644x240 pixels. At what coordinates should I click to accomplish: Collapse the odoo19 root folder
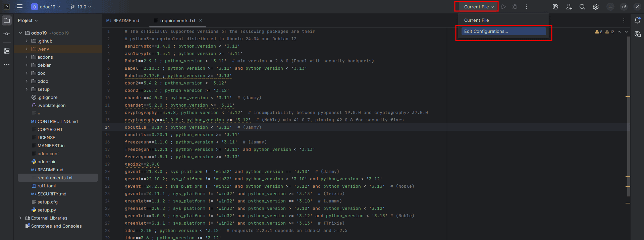coord(20,33)
